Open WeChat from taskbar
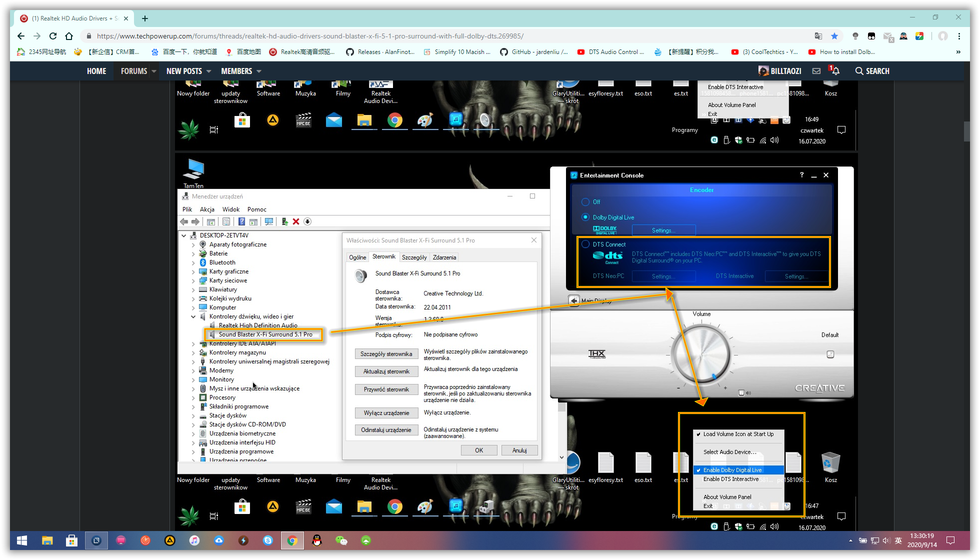The image size is (980, 560). tap(341, 540)
